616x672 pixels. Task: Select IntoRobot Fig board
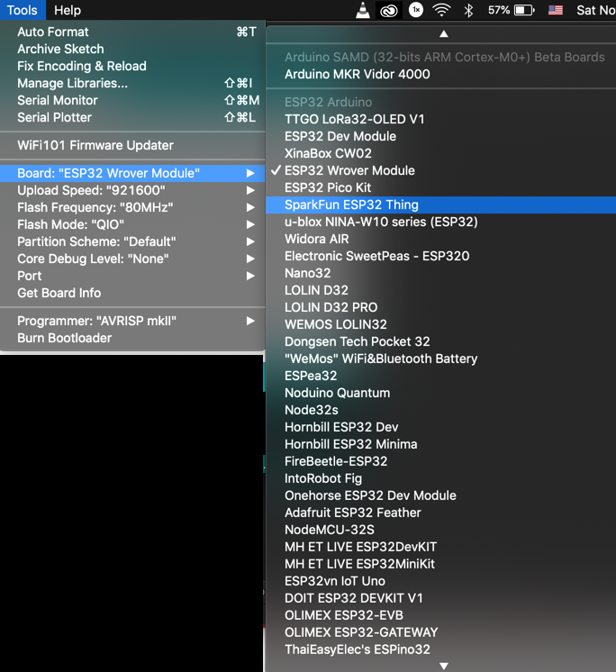pos(440,478)
